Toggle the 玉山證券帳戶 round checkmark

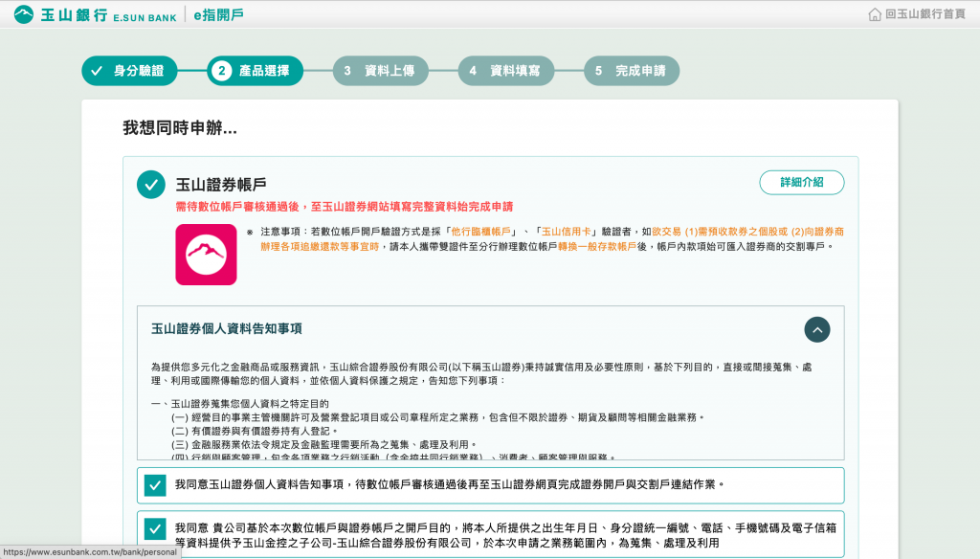(x=151, y=185)
